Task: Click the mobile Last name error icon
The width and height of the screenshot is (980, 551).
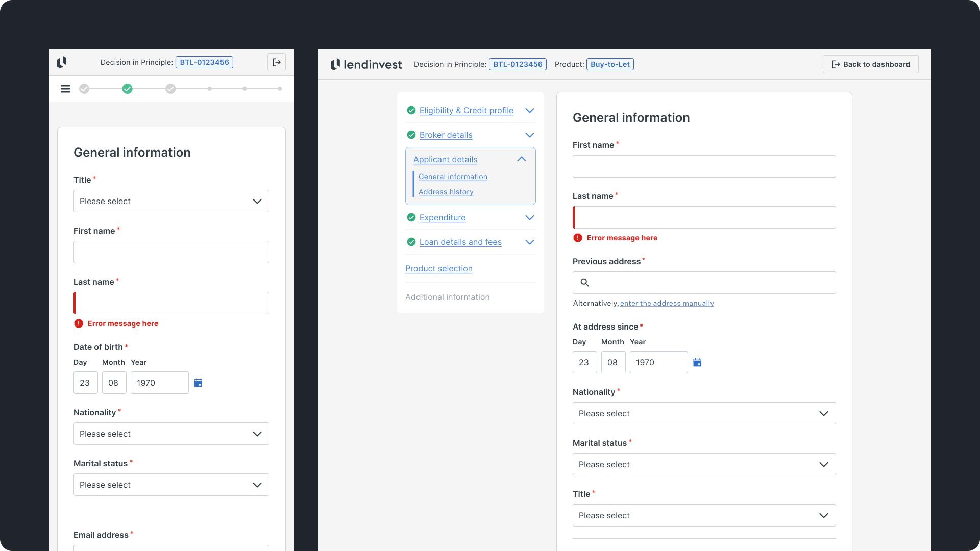Action: [79, 323]
